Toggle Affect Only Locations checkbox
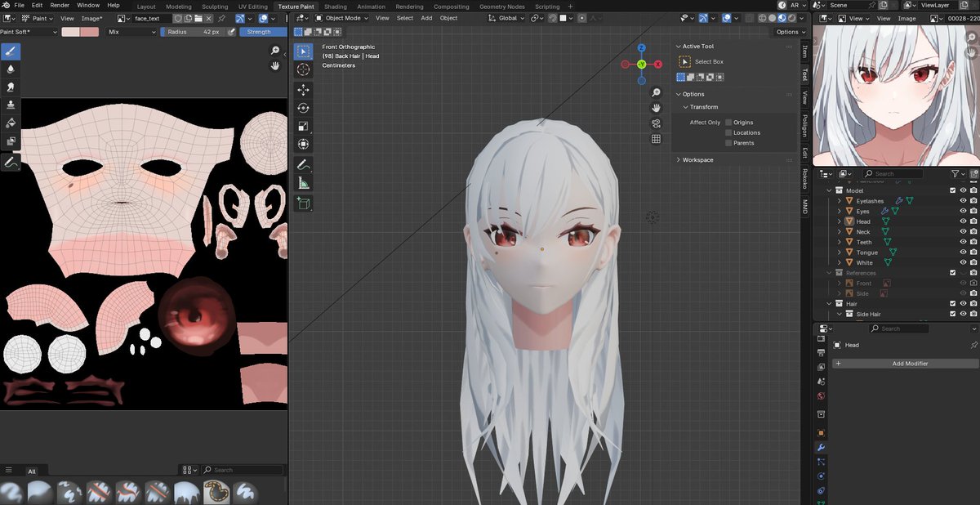980x505 pixels. [x=728, y=132]
